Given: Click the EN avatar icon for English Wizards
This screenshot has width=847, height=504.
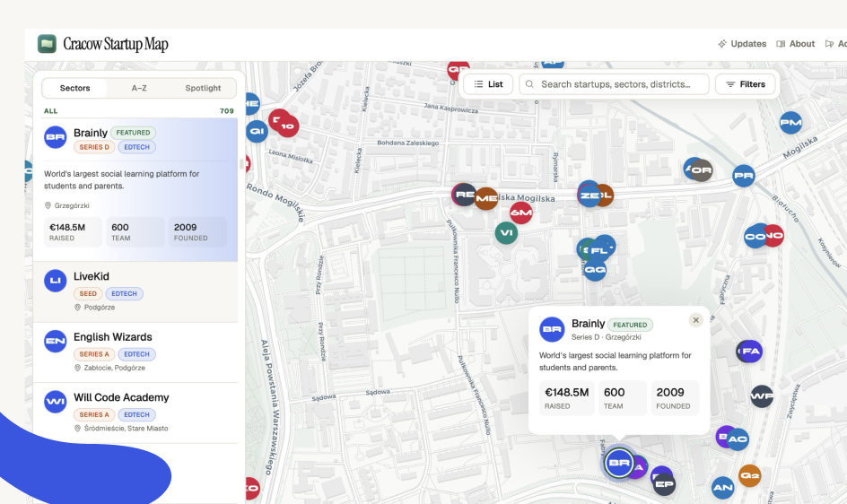Looking at the screenshot, I should click(55, 342).
